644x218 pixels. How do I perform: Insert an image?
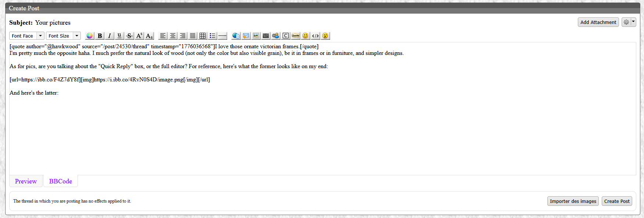(x=256, y=36)
